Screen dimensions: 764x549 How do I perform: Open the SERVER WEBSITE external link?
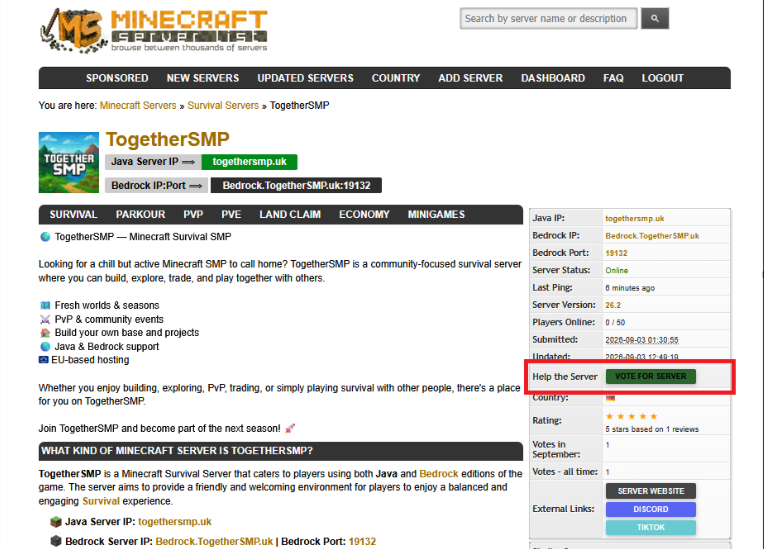(x=650, y=491)
